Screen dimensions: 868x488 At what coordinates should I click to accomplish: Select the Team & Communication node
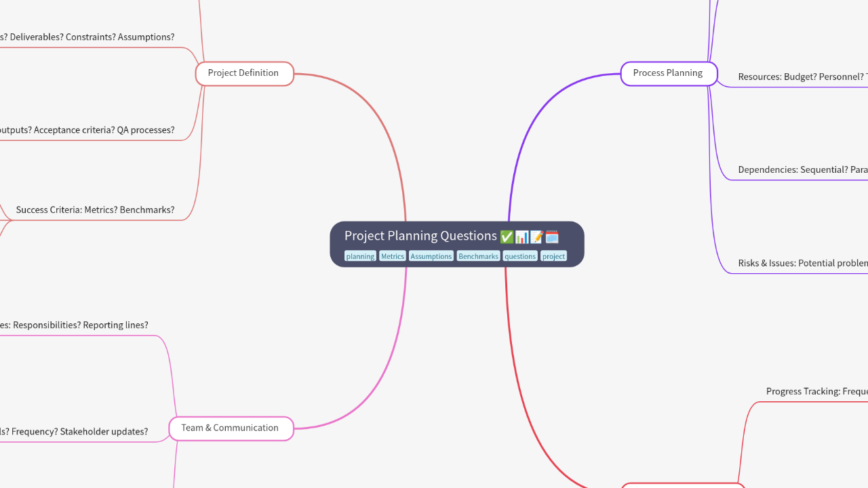[x=231, y=428]
